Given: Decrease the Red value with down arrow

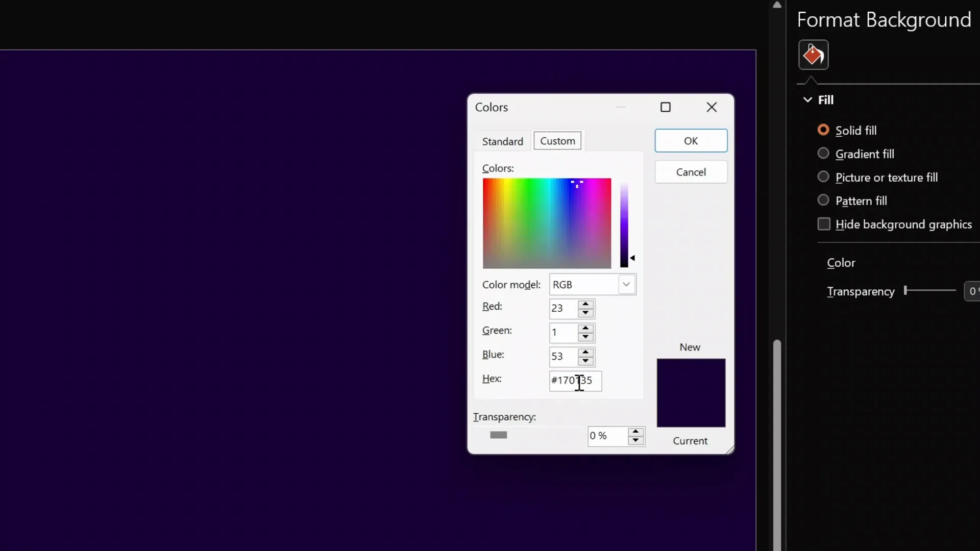Looking at the screenshot, I should [x=585, y=313].
